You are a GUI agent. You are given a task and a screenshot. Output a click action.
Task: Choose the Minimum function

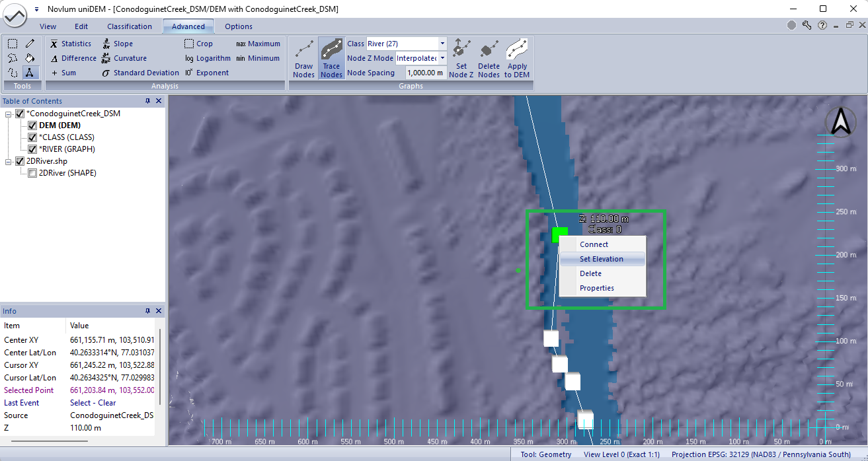tap(258, 58)
